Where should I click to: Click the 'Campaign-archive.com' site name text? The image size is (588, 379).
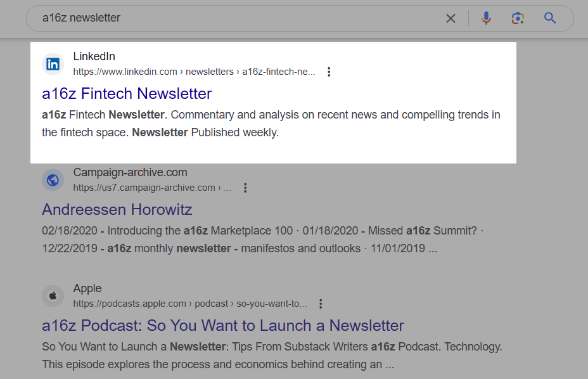130,172
